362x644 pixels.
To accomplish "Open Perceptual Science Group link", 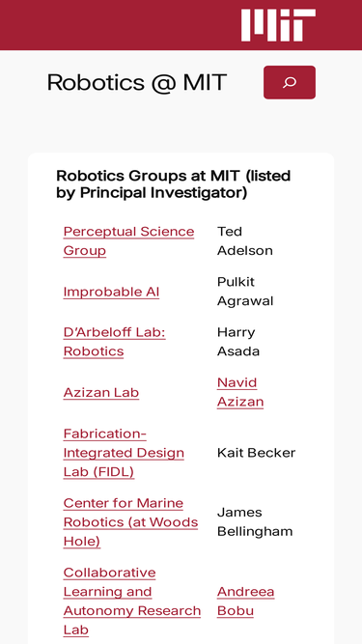I will (x=128, y=240).
